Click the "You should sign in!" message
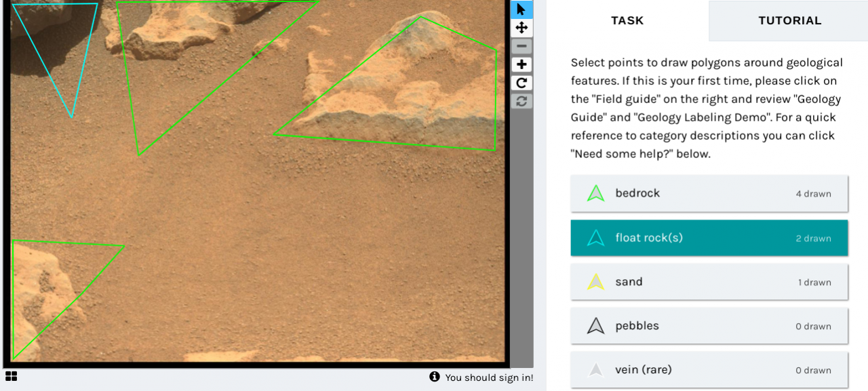The image size is (868, 391). pos(489,377)
